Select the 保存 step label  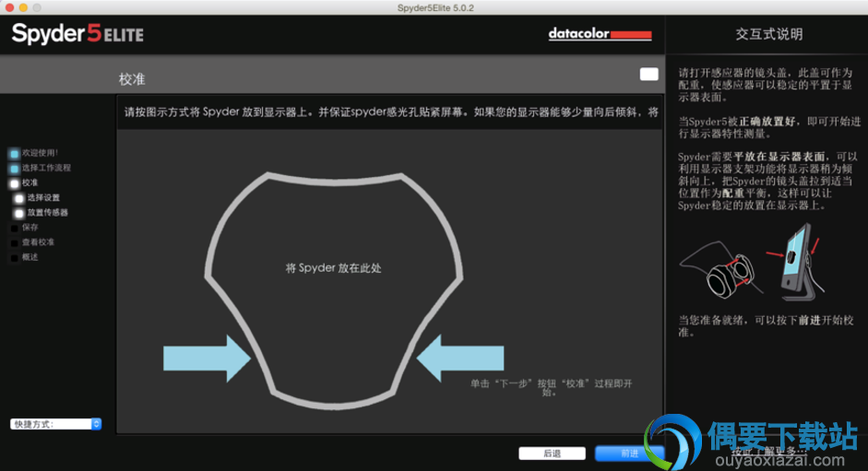pyautogui.click(x=30, y=228)
